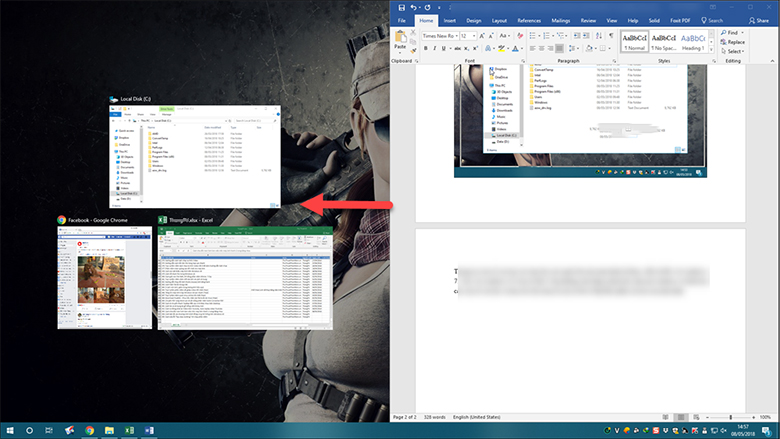Toggle Underline formatting
This screenshot has height=439, width=780.
click(x=443, y=47)
